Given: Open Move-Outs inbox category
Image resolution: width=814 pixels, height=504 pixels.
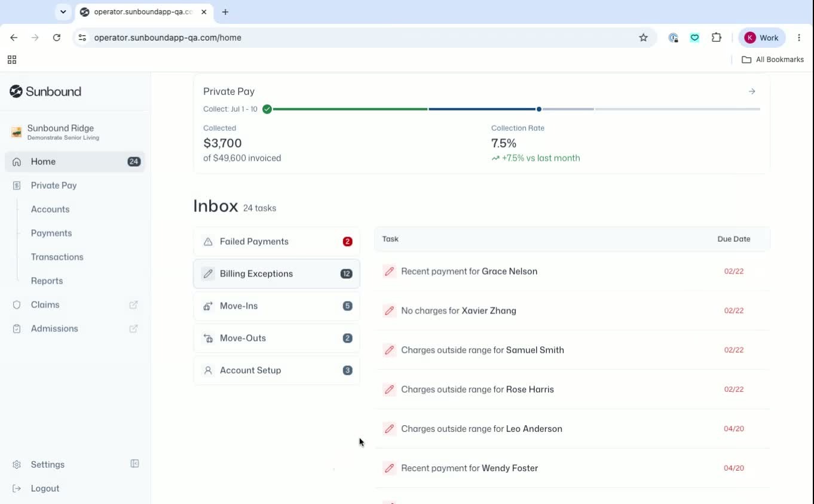Looking at the screenshot, I should (277, 338).
